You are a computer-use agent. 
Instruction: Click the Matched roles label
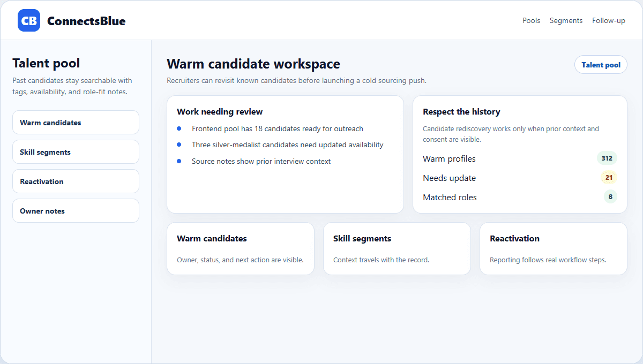pyautogui.click(x=450, y=197)
